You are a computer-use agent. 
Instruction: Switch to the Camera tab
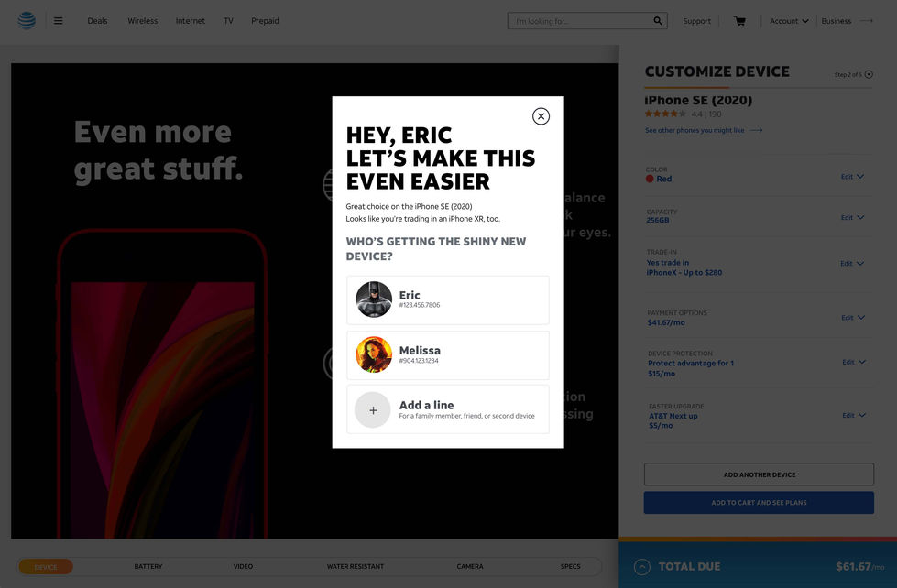click(470, 566)
